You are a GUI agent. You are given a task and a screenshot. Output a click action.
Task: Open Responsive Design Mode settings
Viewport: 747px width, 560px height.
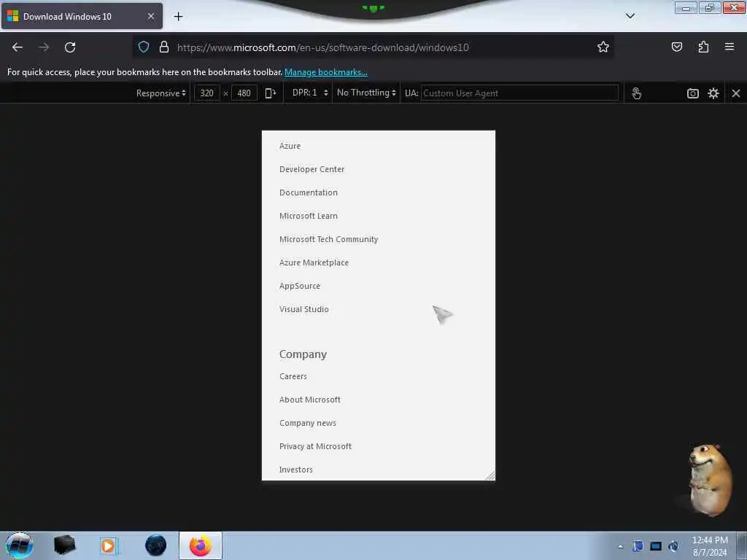tap(713, 93)
